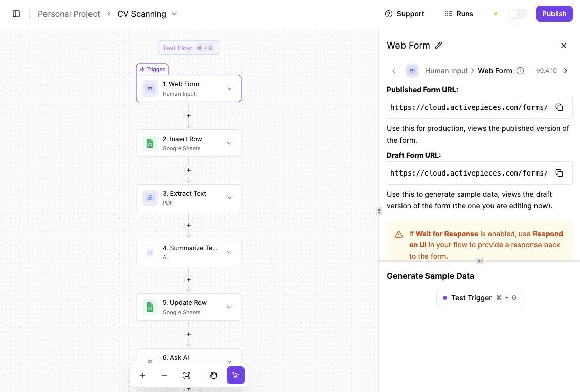The height and width of the screenshot is (392, 580).
Task: Open the CV Scanning flow name dropdown
Action: 174,14
